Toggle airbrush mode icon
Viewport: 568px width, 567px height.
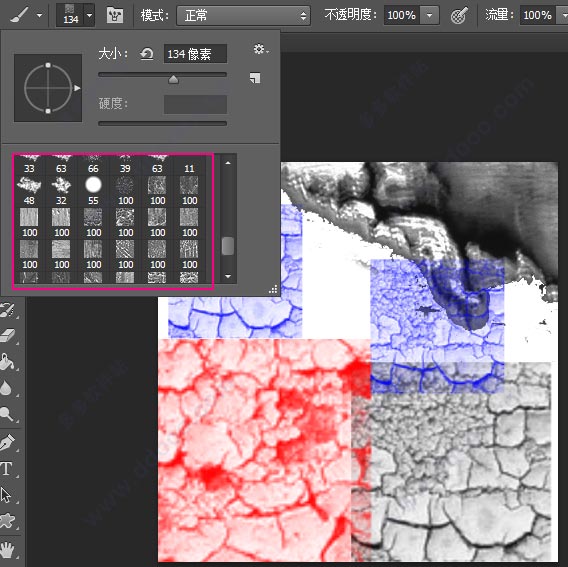tap(459, 15)
